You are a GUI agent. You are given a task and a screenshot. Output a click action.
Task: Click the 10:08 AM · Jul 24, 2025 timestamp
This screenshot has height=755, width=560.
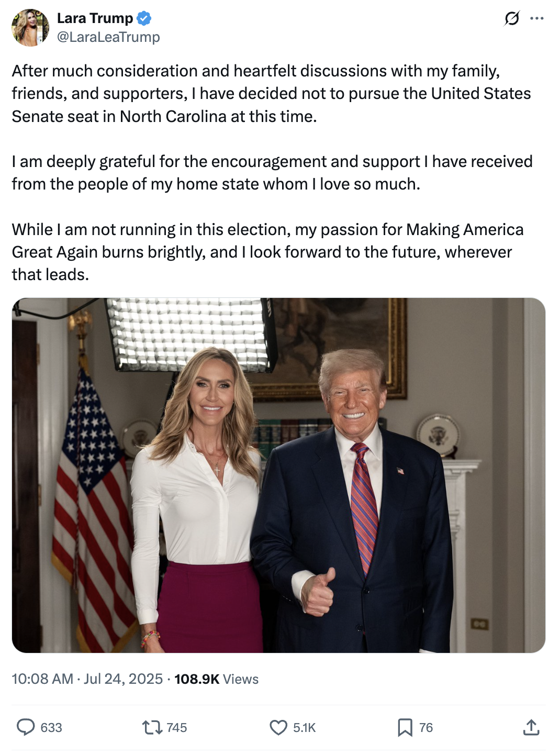[87, 679]
